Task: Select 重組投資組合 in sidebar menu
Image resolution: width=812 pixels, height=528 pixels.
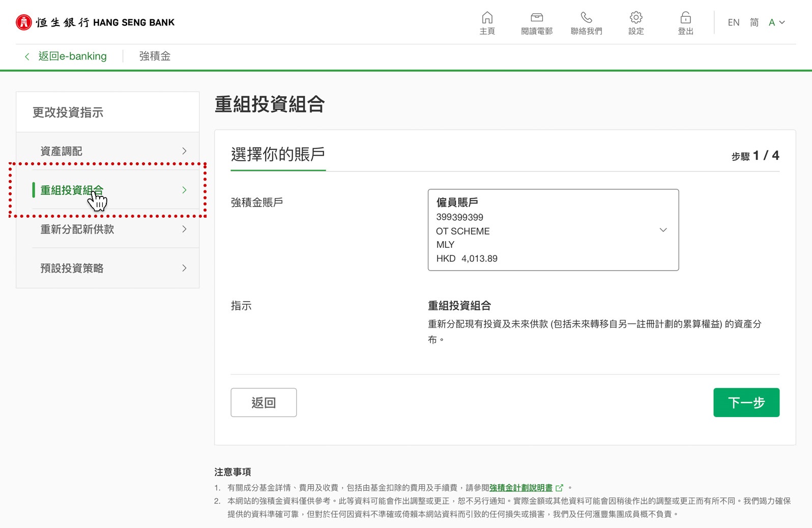Action: (72, 190)
